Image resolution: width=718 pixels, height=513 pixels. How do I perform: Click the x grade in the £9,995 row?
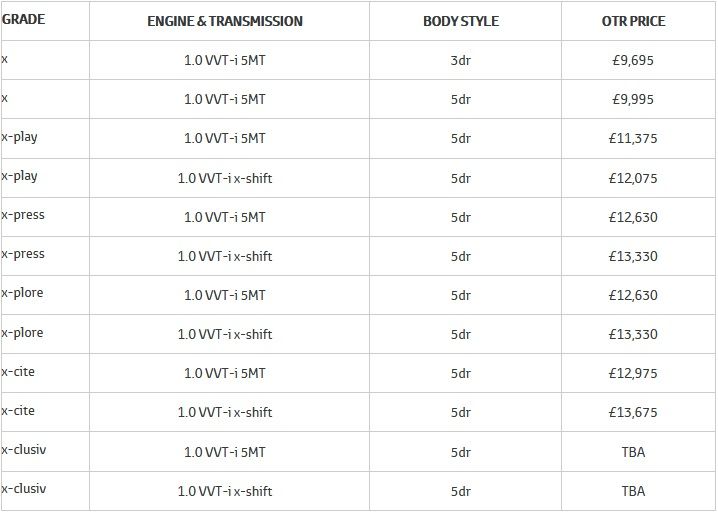pos(5,98)
